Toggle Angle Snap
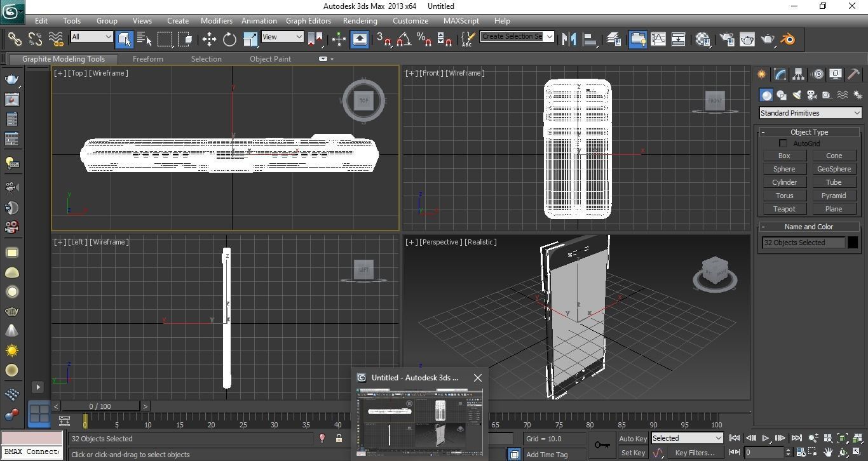868x461 pixels. pyautogui.click(x=403, y=39)
